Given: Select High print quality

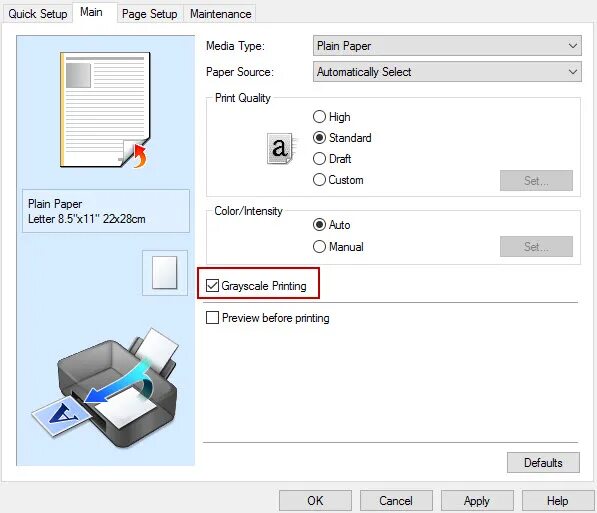Looking at the screenshot, I should click(x=319, y=117).
